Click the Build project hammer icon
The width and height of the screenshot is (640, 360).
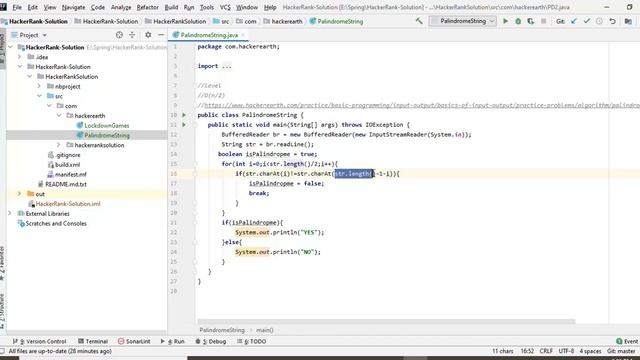[419, 21]
